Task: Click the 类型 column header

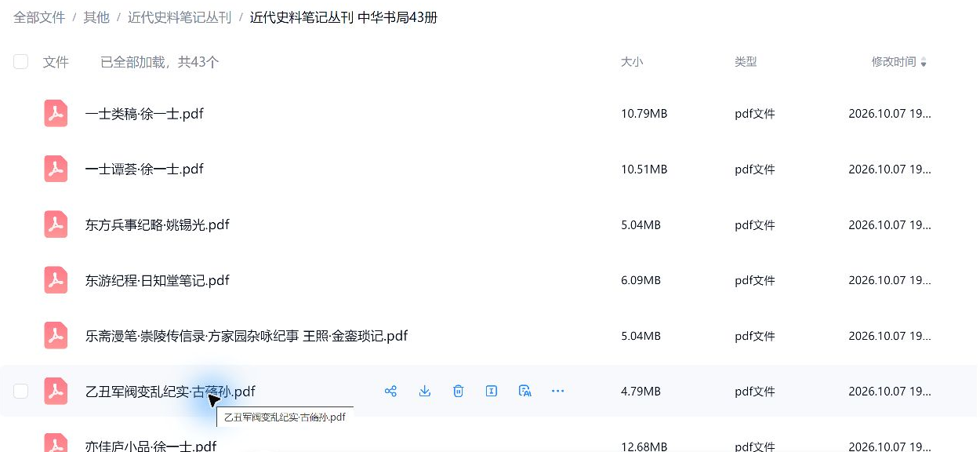Action: [x=746, y=62]
